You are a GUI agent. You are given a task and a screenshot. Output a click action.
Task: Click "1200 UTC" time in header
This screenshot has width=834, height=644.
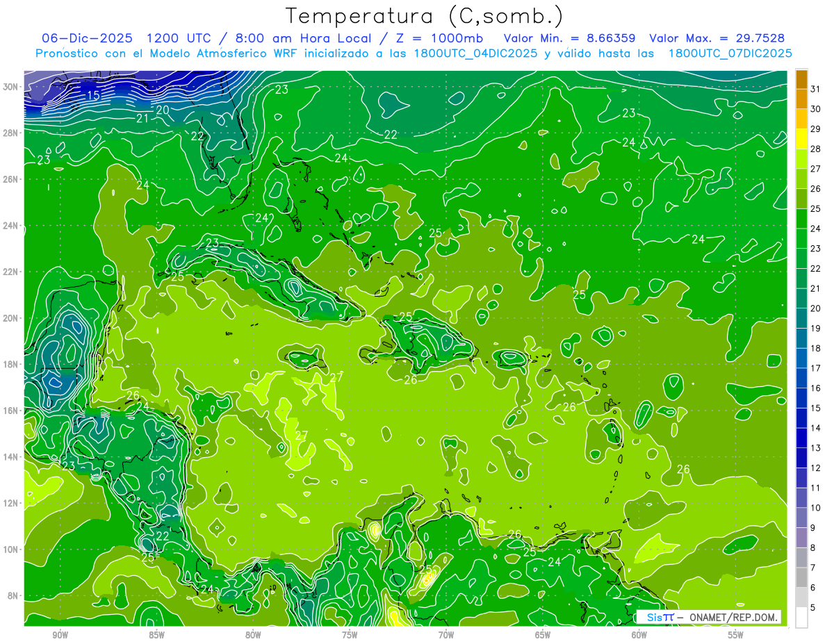click(179, 38)
